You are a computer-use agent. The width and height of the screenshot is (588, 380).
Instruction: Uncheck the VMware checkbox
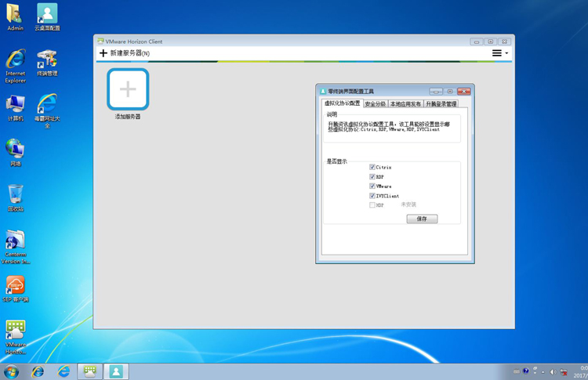point(372,186)
